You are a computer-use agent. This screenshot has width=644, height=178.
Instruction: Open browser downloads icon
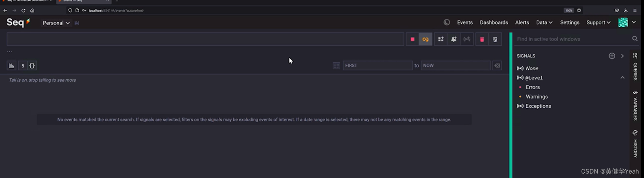(x=626, y=11)
